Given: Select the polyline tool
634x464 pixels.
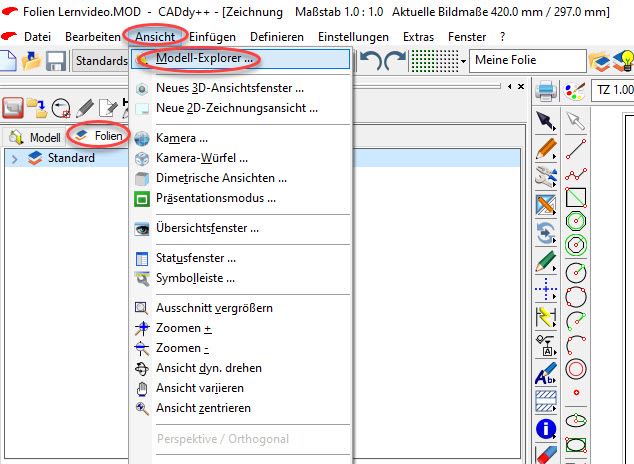Looking at the screenshot, I should coord(576,175).
